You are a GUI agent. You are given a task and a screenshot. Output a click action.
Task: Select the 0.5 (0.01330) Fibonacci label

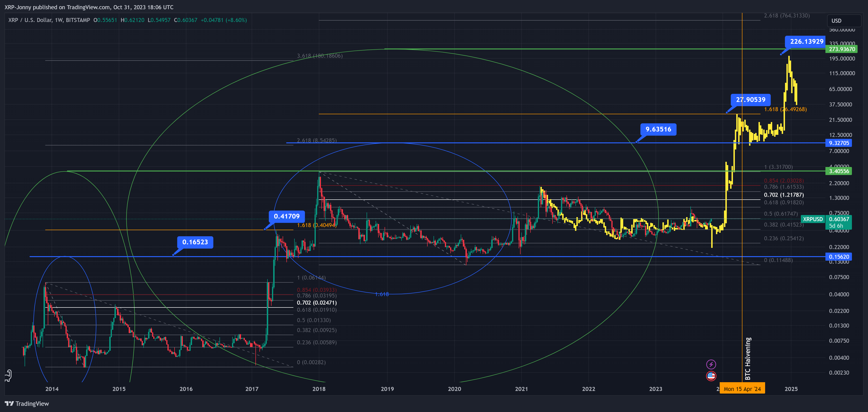pos(314,320)
